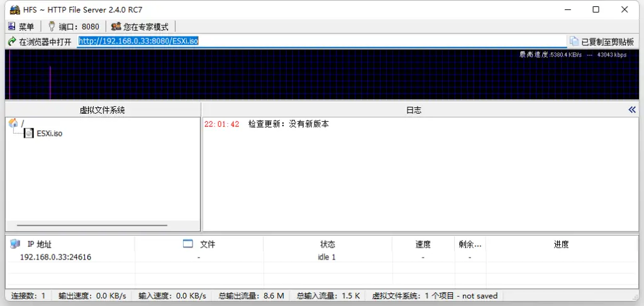This screenshot has width=644, height=306.
Task: Click the ESXi.iso file icon
Action: [x=28, y=133]
